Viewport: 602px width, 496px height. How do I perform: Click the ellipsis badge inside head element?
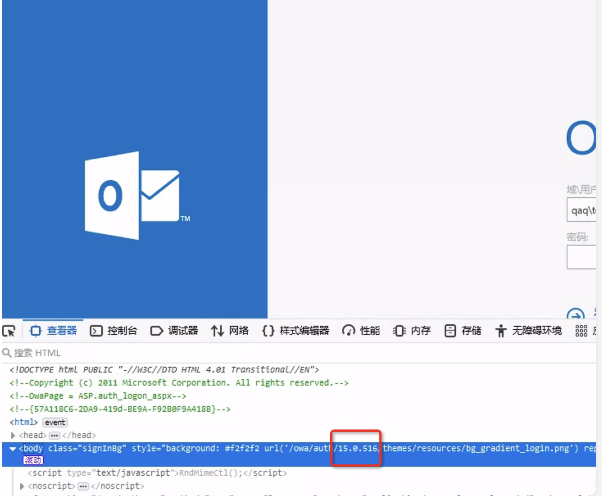tap(55, 435)
